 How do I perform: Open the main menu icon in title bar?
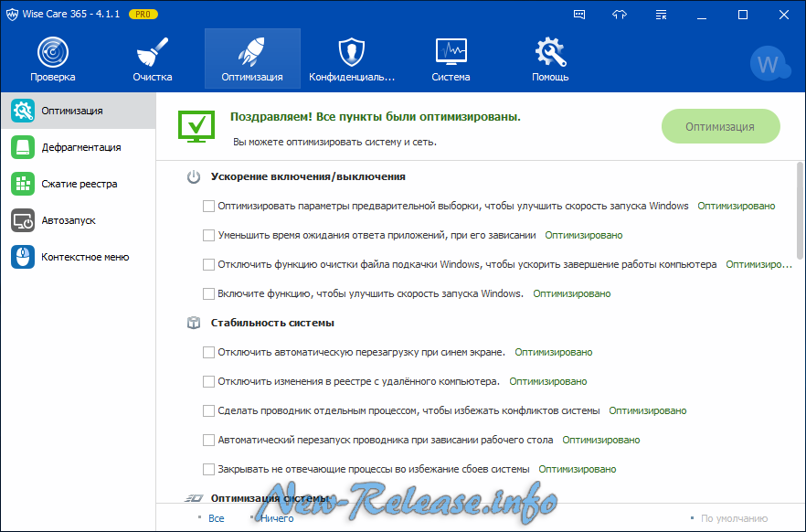coord(661,15)
